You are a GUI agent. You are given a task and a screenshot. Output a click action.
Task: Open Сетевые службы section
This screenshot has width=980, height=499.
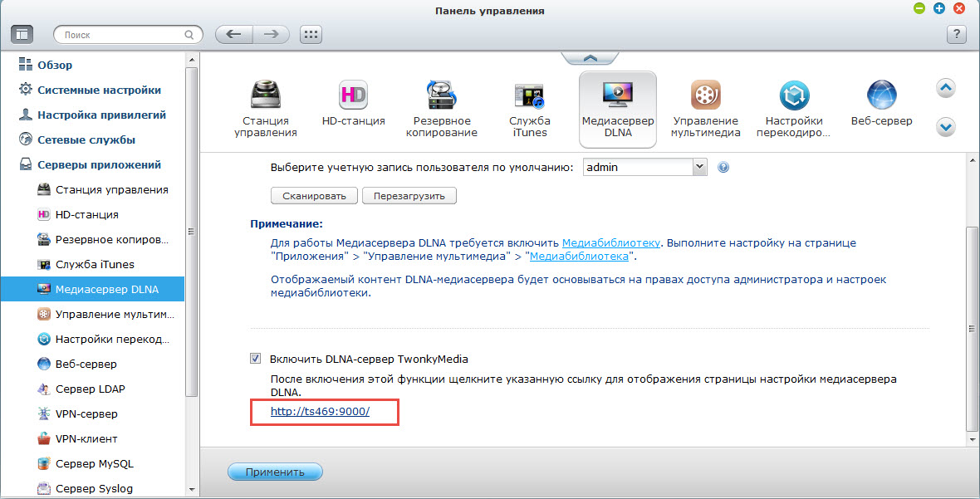point(86,139)
